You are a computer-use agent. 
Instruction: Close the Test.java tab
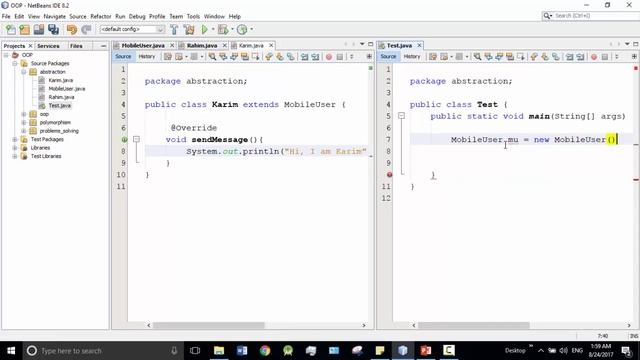click(x=419, y=45)
